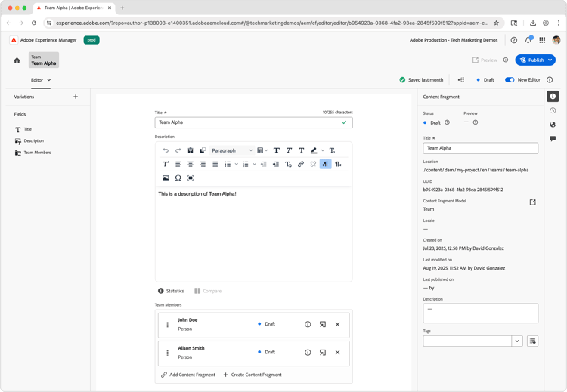Expand text highlight color options arrow
Screen dimensions: 567x392
click(323, 150)
